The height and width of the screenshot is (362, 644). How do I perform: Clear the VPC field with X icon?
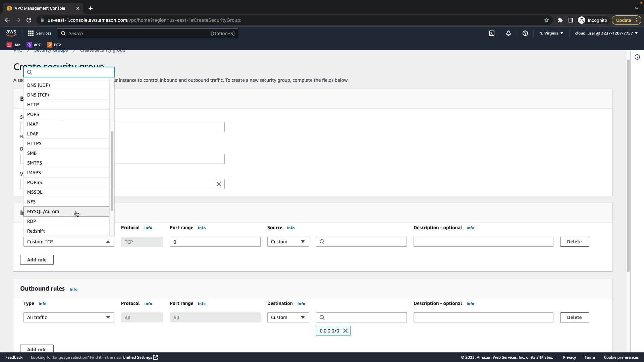(219, 184)
